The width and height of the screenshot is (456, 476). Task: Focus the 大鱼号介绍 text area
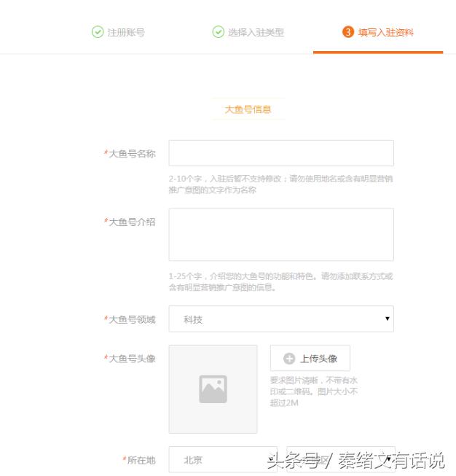click(281, 235)
